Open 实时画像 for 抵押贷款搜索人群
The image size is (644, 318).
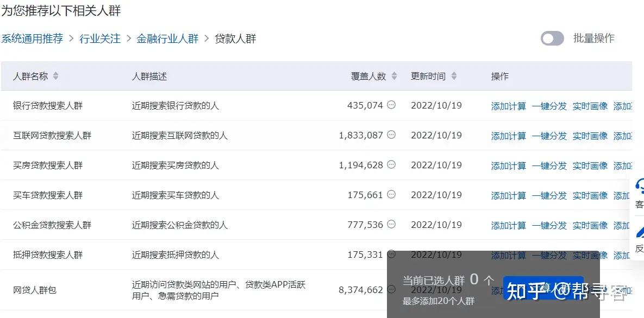(590, 255)
